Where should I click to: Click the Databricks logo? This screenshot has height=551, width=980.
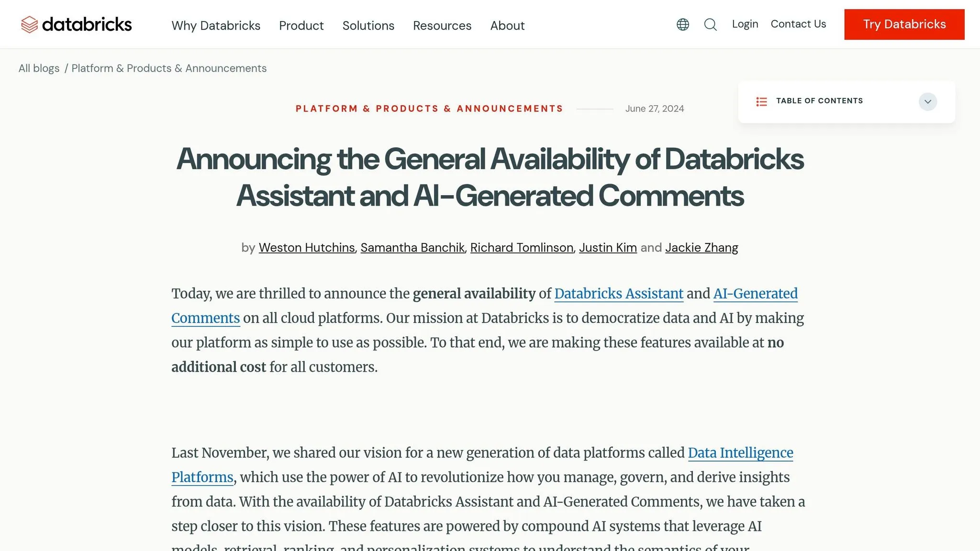click(77, 24)
